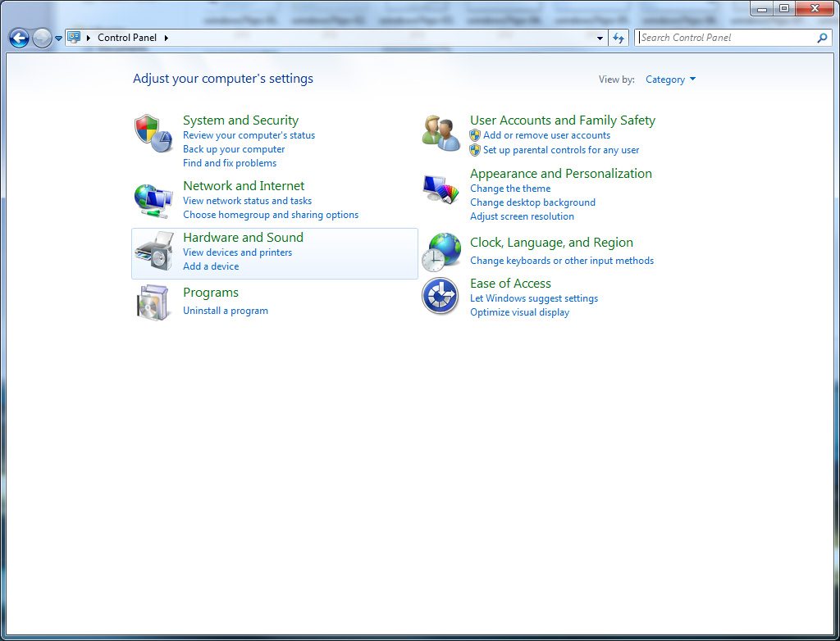840x641 pixels.
Task: Click Add or remove user accounts
Action: click(x=547, y=135)
